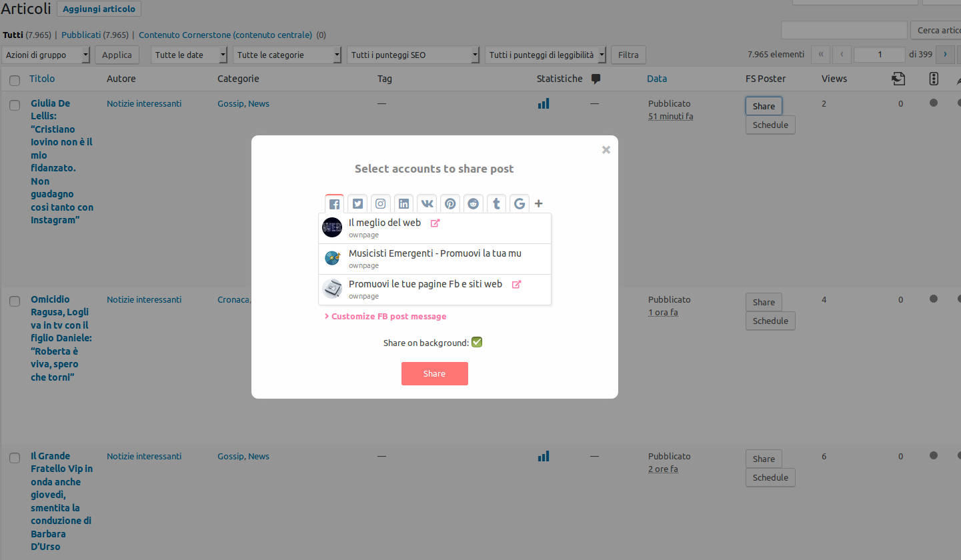Open external link for Promuovi le tue pagine
The height and width of the screenshot is (560, 961).
(517, 285)
